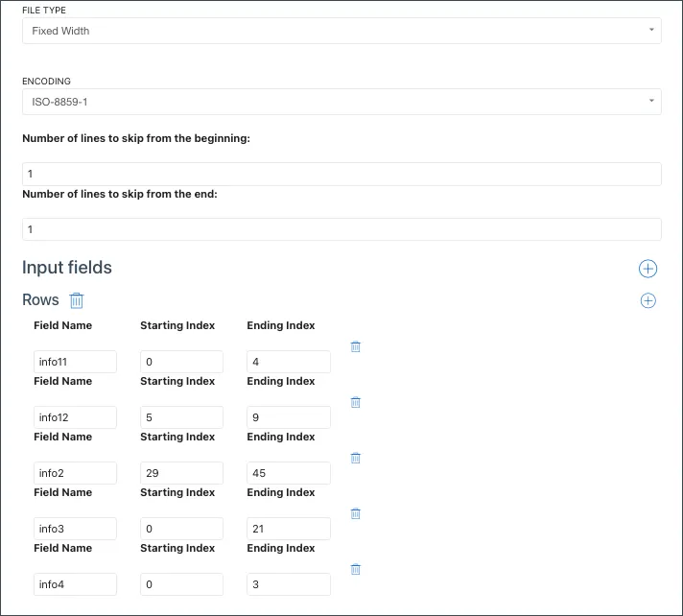Click ending index 3 of info4
This screenshot has height=616, width=683.
(x=289, y=584)
